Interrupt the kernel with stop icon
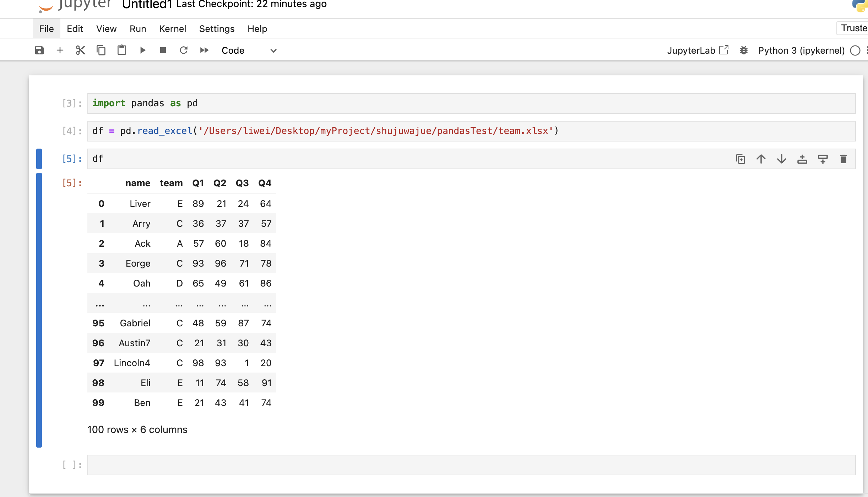Viewport: 868px width, 497px height. (x=163, y=50)
